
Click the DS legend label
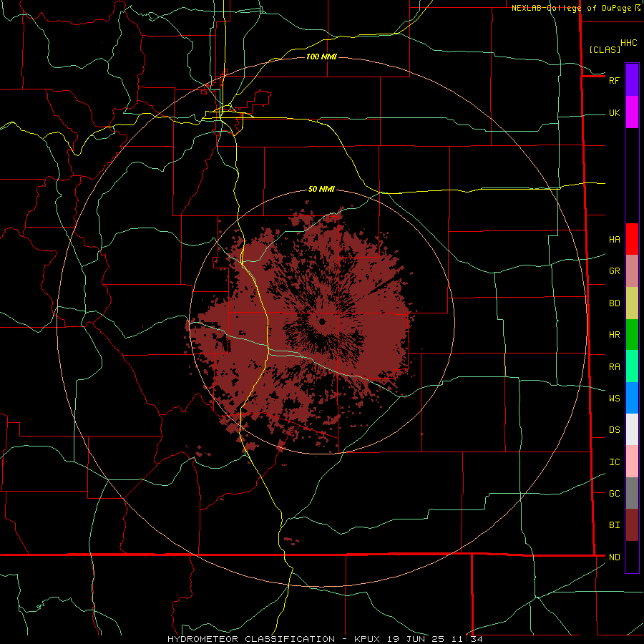(x=615, y=430)
